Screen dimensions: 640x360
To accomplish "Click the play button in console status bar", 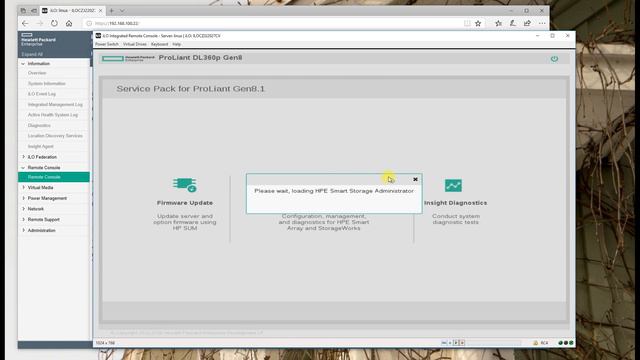I will pyautogui.click(x=456, y=343).
